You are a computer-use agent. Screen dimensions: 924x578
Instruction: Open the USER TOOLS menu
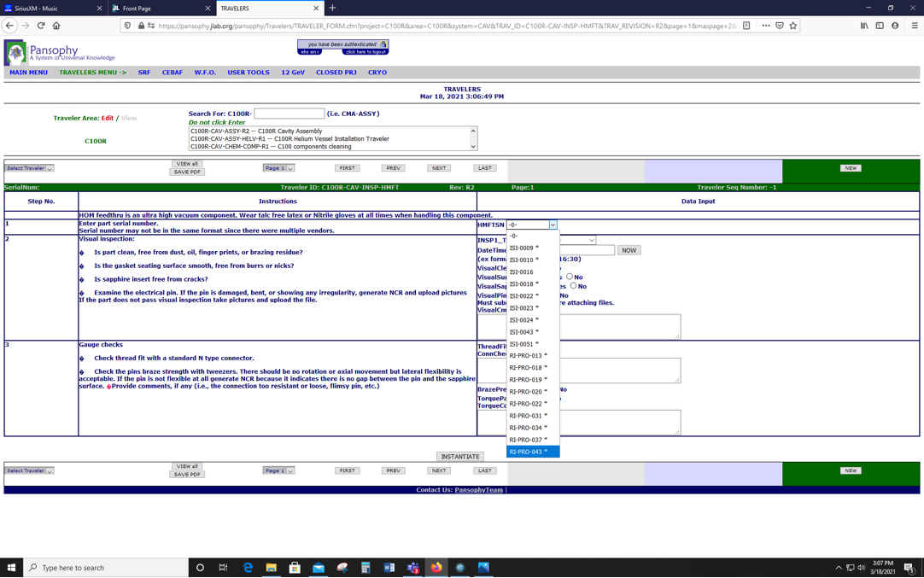248,73
